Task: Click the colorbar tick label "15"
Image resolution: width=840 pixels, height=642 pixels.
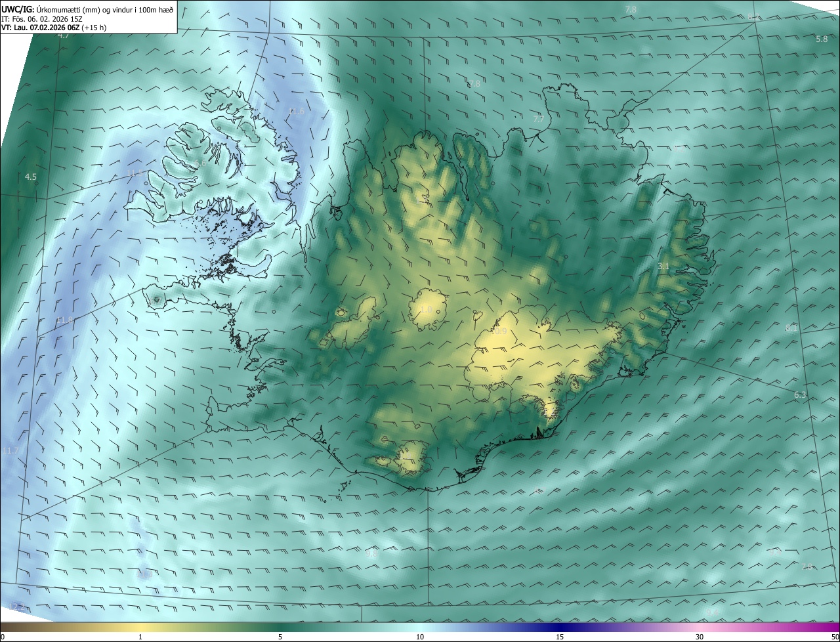Action: click(x=560, y=637)
